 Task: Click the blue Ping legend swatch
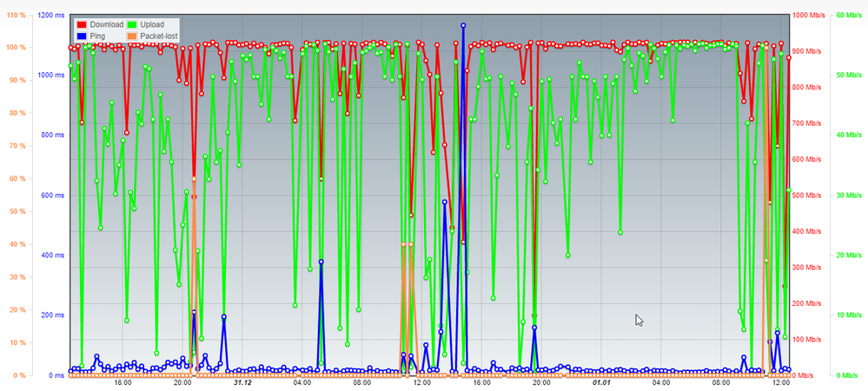(82, 36)
